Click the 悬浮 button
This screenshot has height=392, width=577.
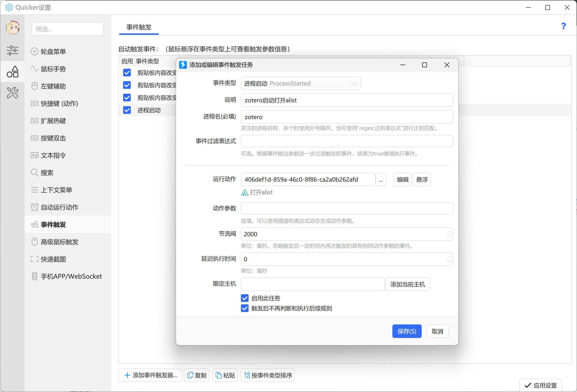tap(422, 179)
